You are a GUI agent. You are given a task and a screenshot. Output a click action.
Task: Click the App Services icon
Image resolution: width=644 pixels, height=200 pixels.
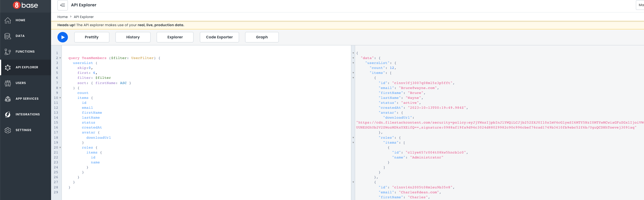click(8, 99)
